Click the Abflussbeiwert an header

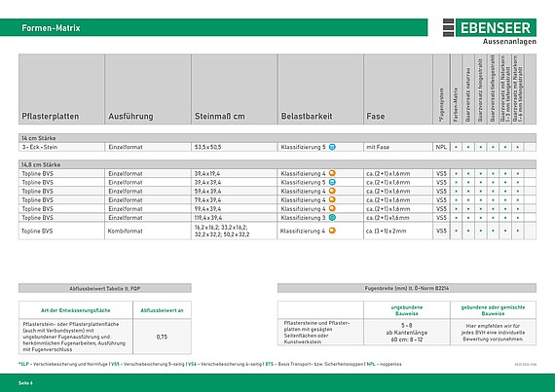[x=162, y=310]
